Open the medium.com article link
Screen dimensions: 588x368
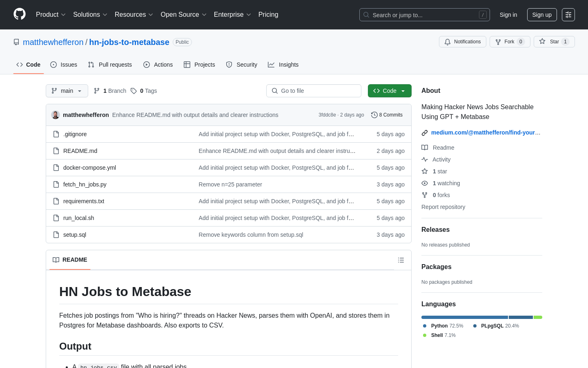[x=486, y=132]
